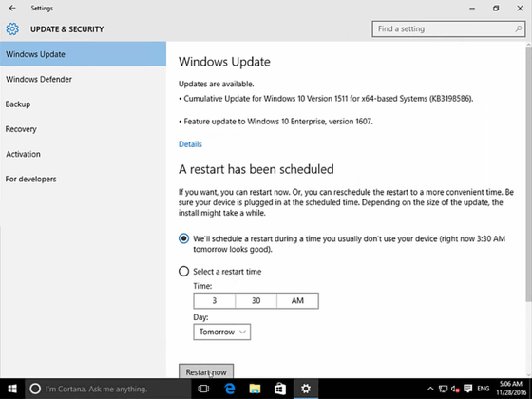This screenshot has height=399, width=532.
Task: Select the Settings gear in the taskbar
Action: click(306, 389)
